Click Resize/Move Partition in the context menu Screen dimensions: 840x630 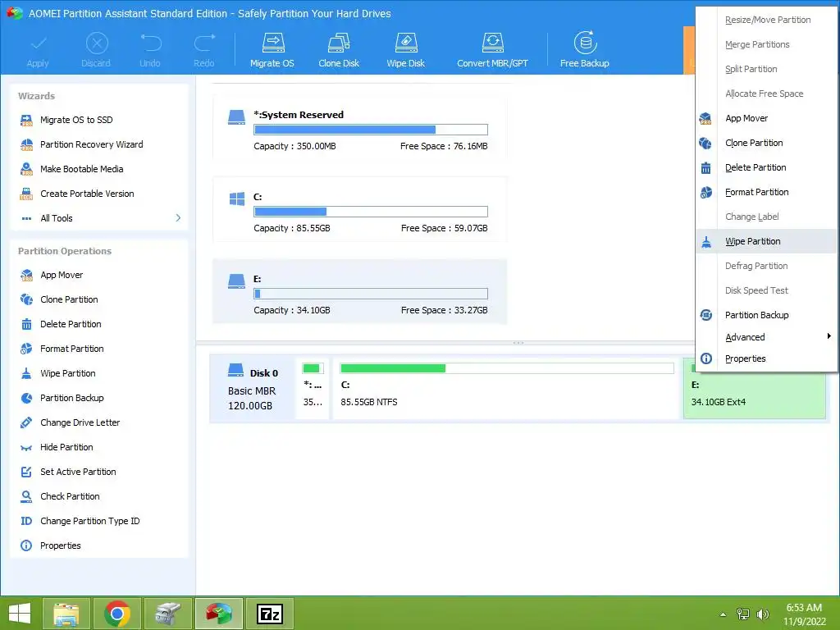pyautogui.click(x=767, y=20)
